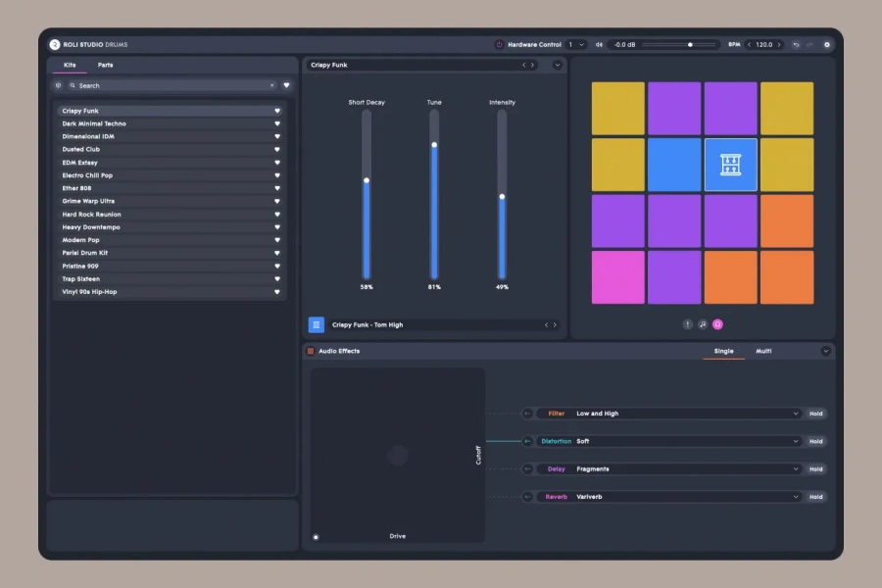Screen dimensions: 882x588
Task: Toggle the Delay effect routing button
Action: point(527,469)
